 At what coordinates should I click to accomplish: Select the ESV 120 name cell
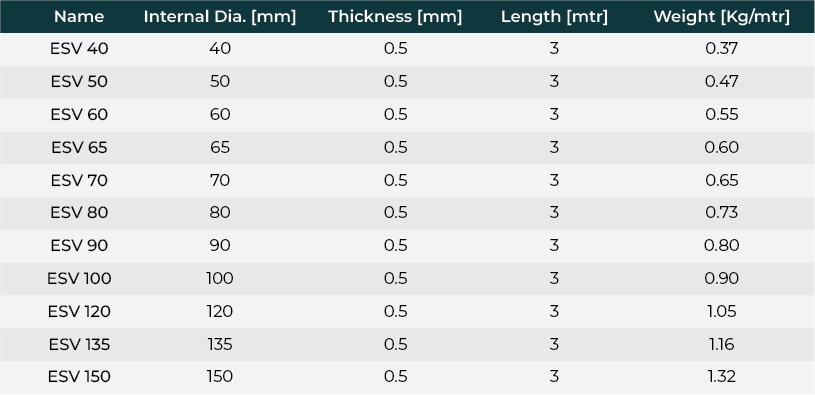79,311
